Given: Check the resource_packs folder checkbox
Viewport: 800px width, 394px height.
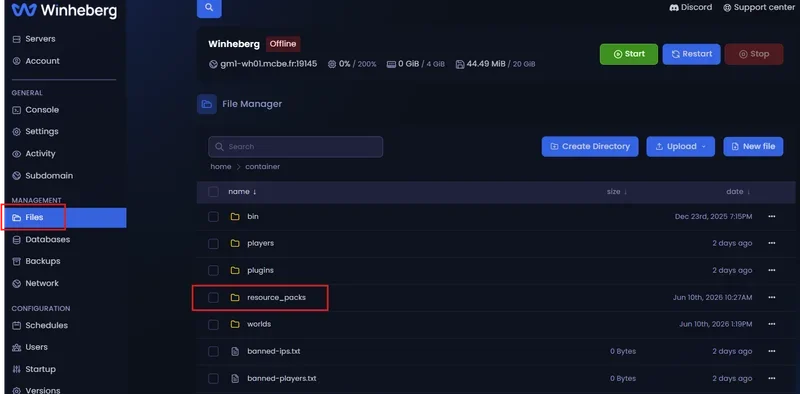Looking at the screenshot, I should click(213, 298).
